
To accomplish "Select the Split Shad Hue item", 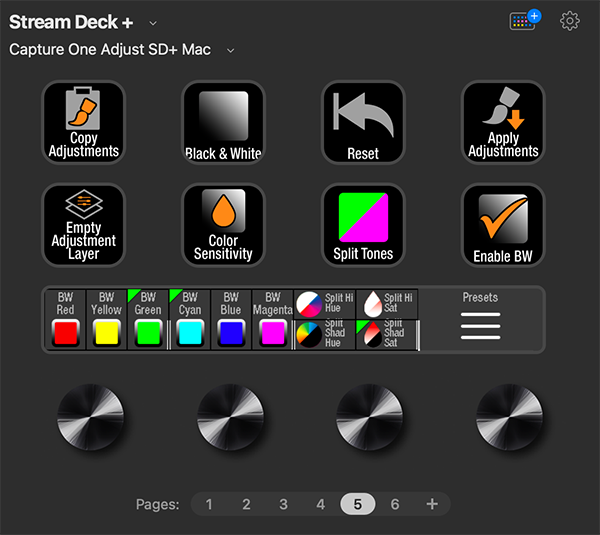I will pos(325,334).
